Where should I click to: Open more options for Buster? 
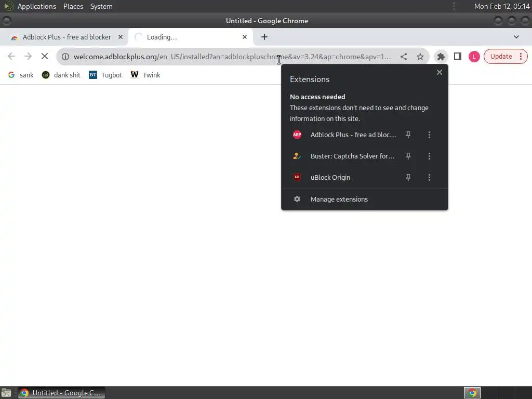pyautogui.click(x=429, y=156)
